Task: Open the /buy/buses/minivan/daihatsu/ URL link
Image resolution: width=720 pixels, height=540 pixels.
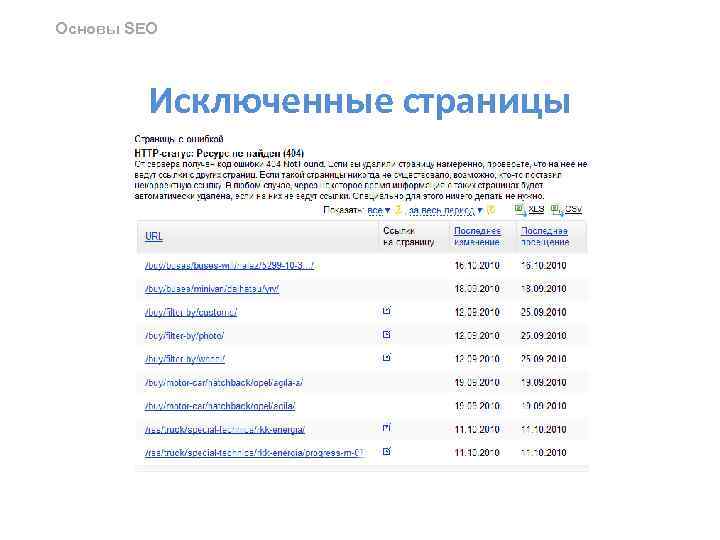Action: [x=212, y=289]
